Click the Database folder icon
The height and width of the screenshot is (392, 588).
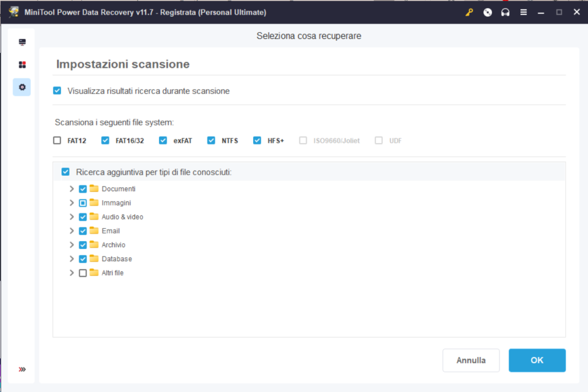pos(94,259)
